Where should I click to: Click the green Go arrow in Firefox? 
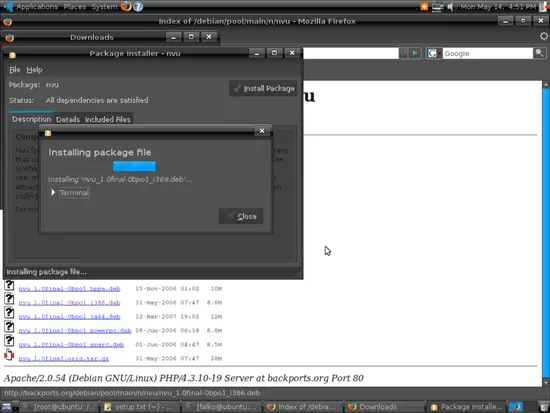click(415, 53)
